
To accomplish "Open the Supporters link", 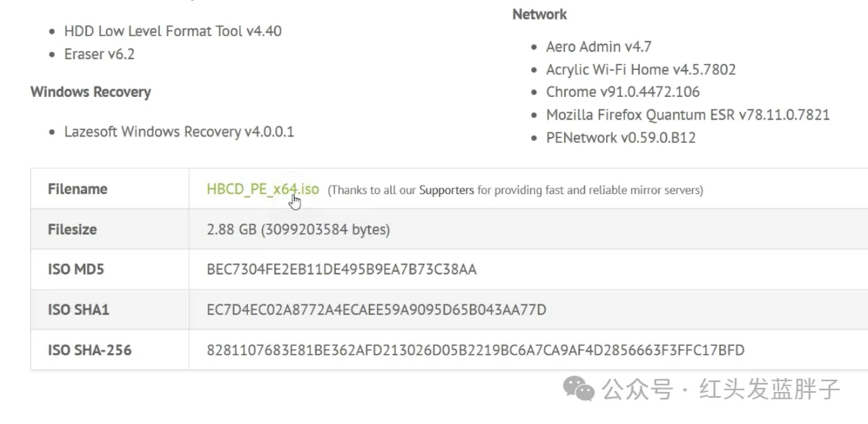I will coord(446,190).
